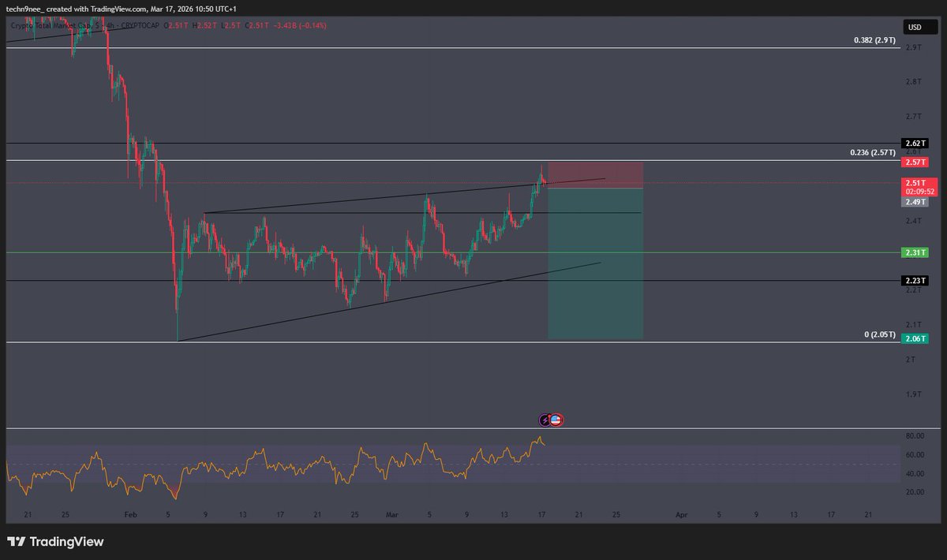Viewport: 947px width, 560px height.
Task: Click the 2.8T price axis tick
Action: (914, 82)
